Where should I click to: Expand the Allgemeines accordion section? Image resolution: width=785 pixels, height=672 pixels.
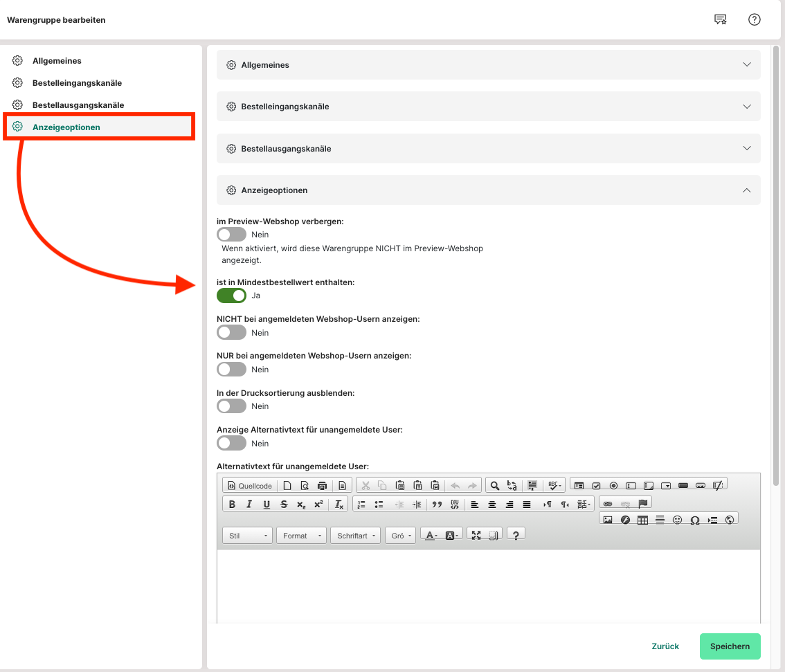(x=488, y=65)
